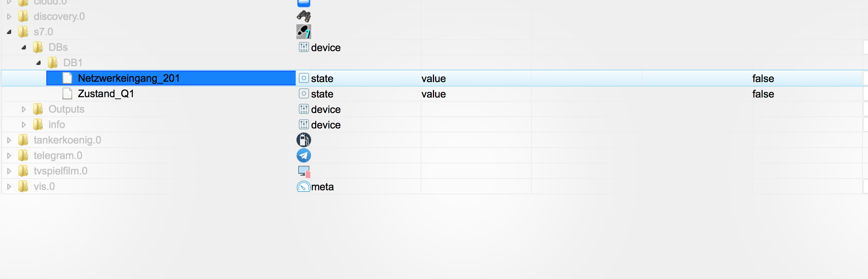
Task: Click the device icon in DBs row
Action: 304,47
